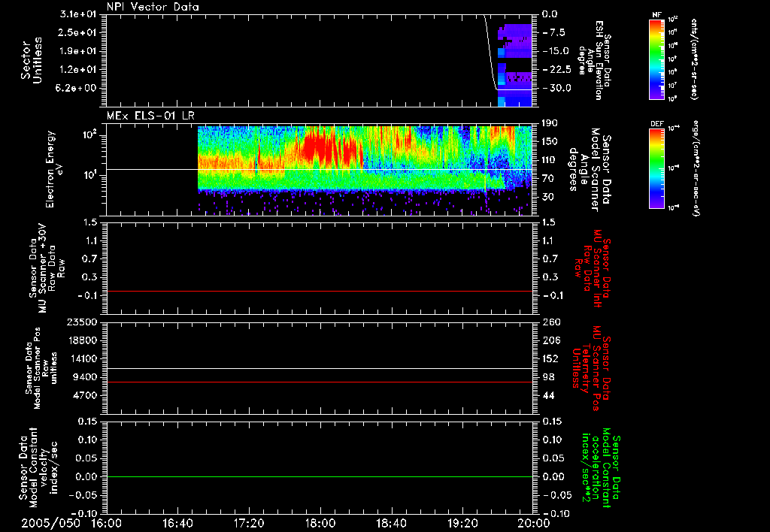Click the red line in MU Scanner +30V panel
This screenshot has height=532, width=770.
320,292
